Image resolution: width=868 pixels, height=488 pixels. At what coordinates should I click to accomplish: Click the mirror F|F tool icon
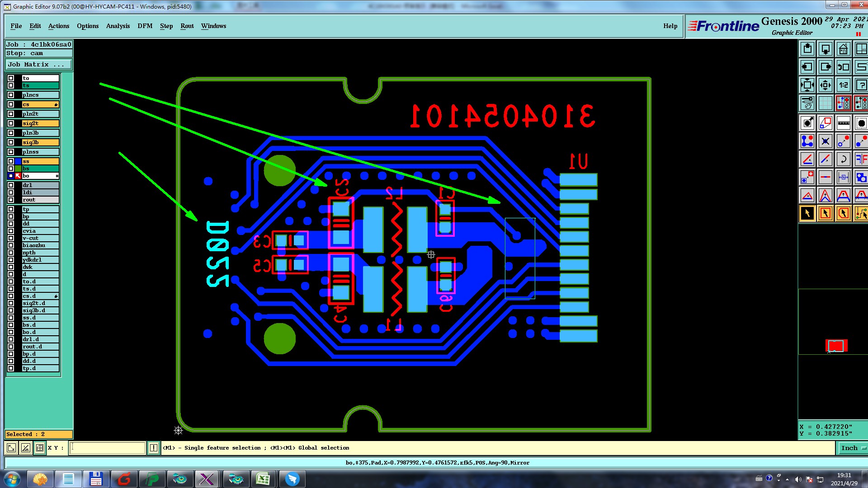[861, 159]
